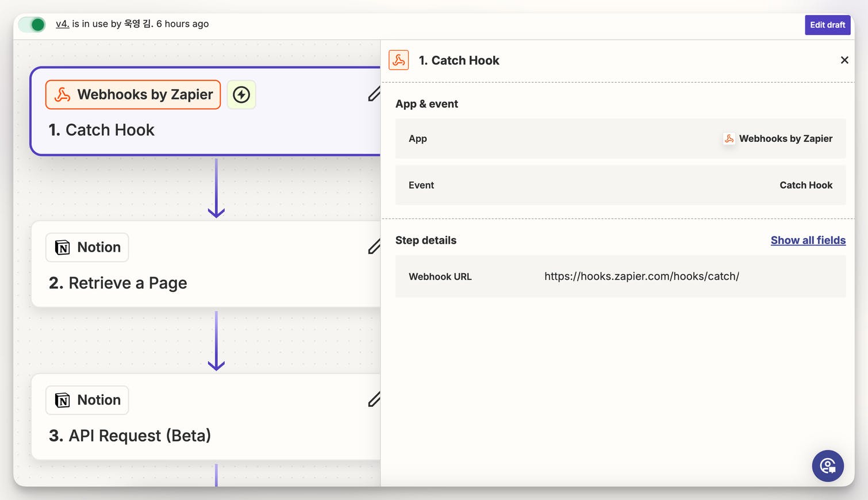The image size is (868, 500).
Task: Open the help chat bubble button
Action: point(827,466)
